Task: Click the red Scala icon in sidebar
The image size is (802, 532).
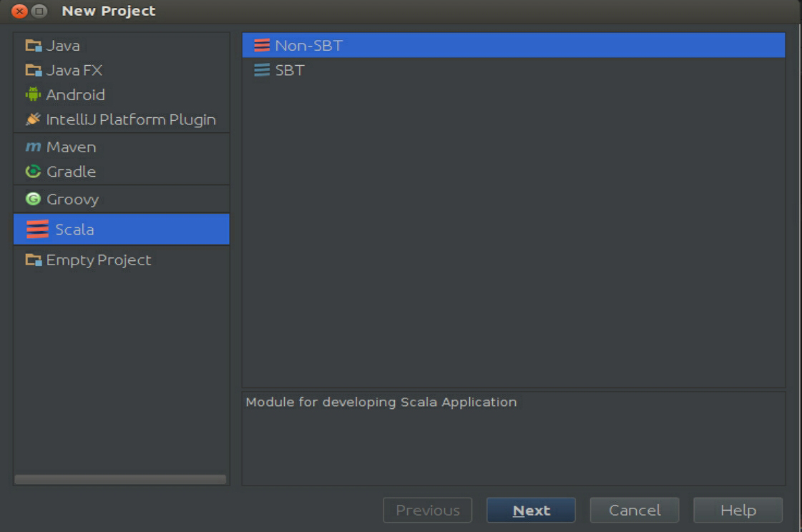Action: (37, 230)
